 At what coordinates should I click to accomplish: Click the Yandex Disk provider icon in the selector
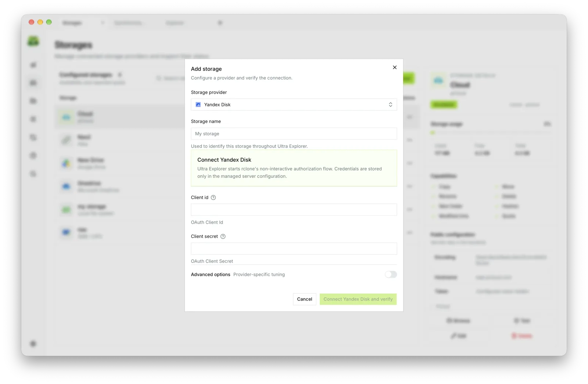198,104
